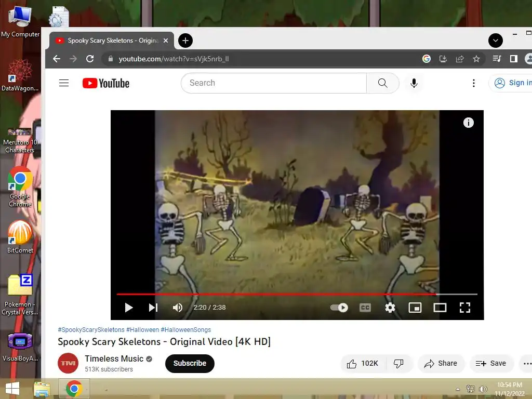Click the magnifying glass search button

(383, 83)
